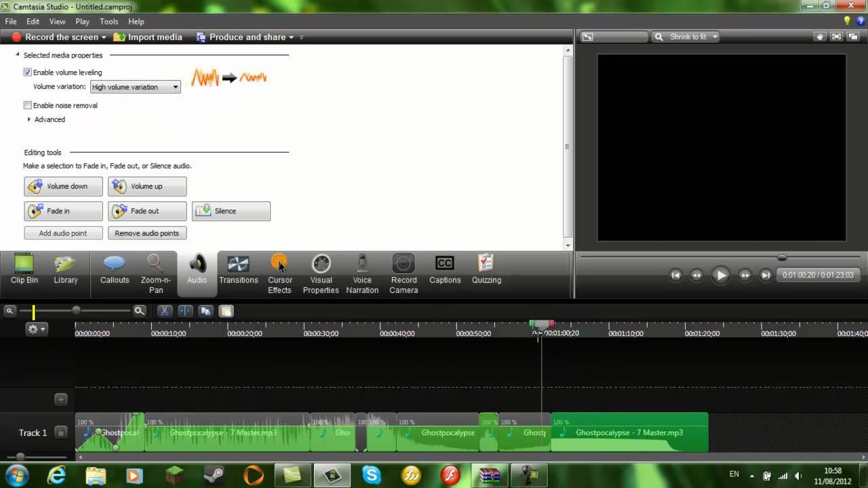This screenshot has width=868, height=488.
Task: Toggle the Track 1 lock
Action: click(x=61, y=432)
